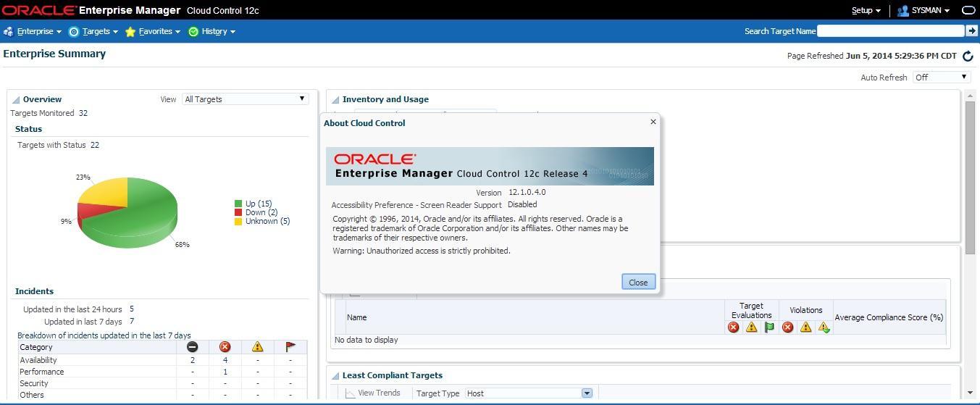Open the History menu
The image size is (980, 405).
pos(218,31)
